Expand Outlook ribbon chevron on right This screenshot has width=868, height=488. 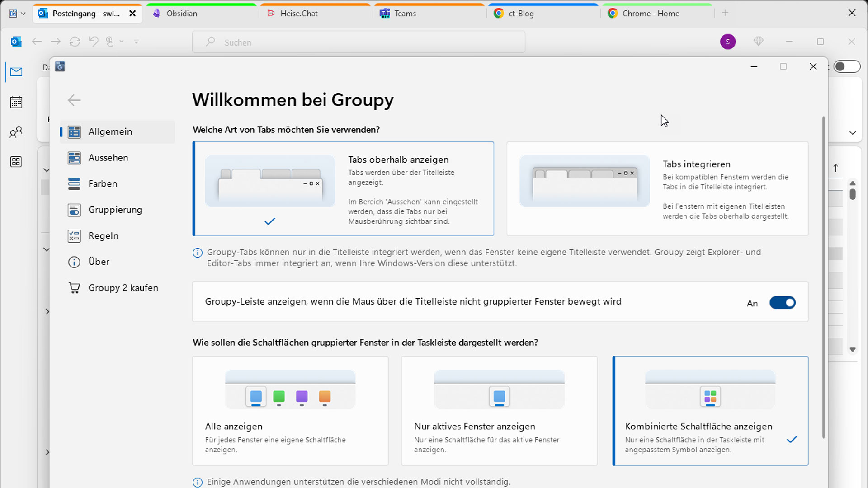pyautogui.click(x=852, y=133)
